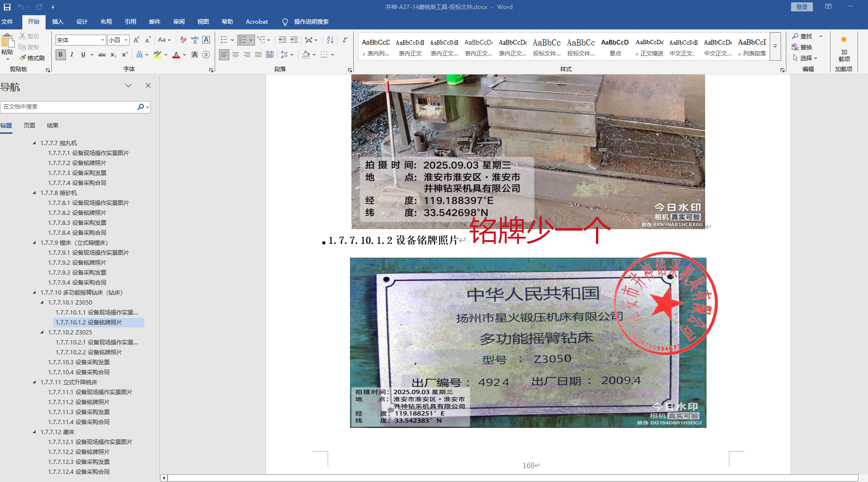
Task: Sort the selected text A to Z
Action: (x=330, y=40)
